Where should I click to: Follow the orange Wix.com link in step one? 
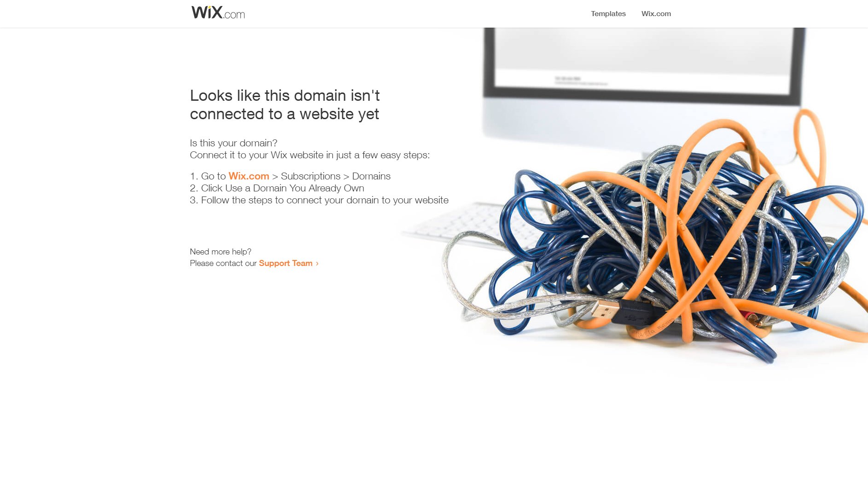249,176
